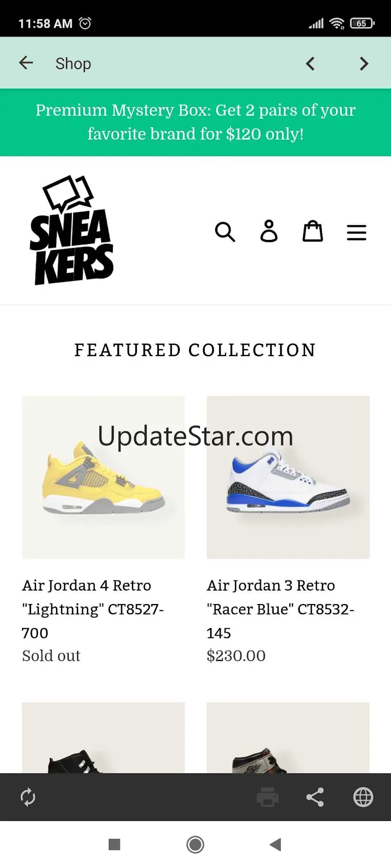Image resolution: width=391 pixels, height=868 pixels.
Task: Open Air Jordan 4 Retro Lightning product title
Action: 93,609
